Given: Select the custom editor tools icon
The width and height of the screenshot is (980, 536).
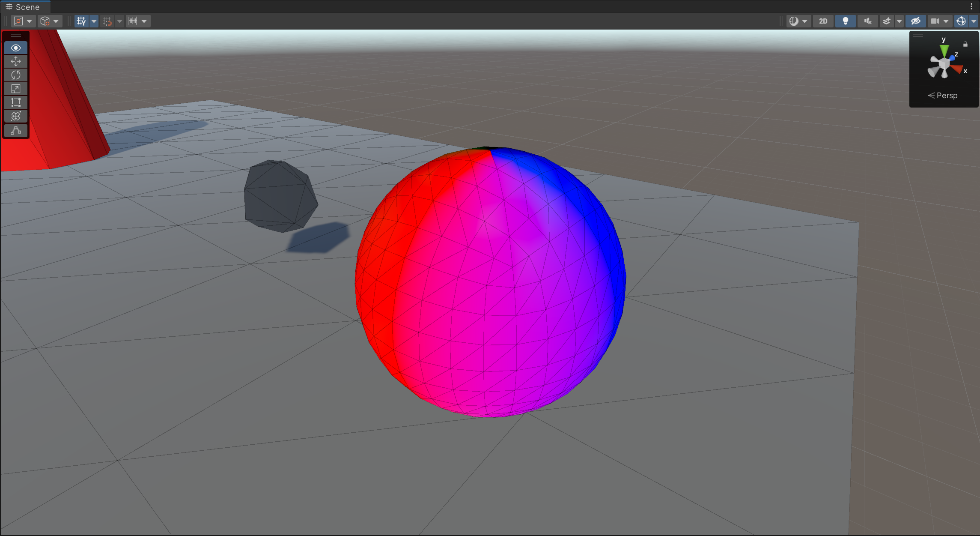Looking at the screenshot, I should pyautogui.click(x=16, y=131).
